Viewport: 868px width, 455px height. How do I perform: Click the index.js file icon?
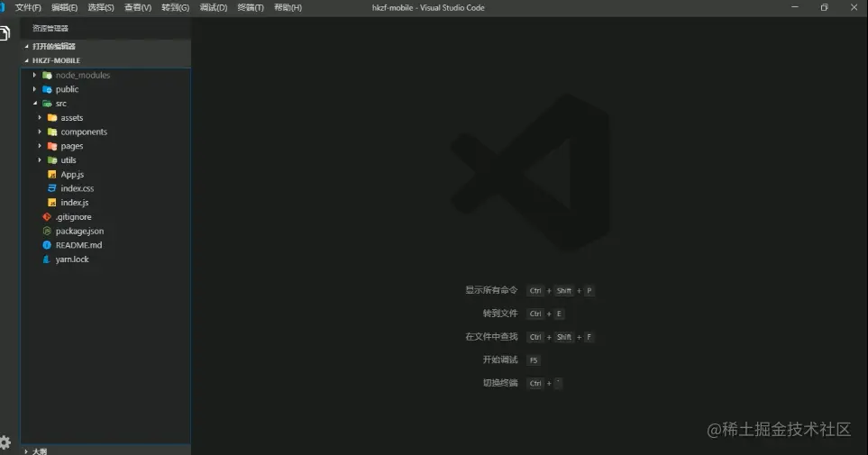pos(52,203)
